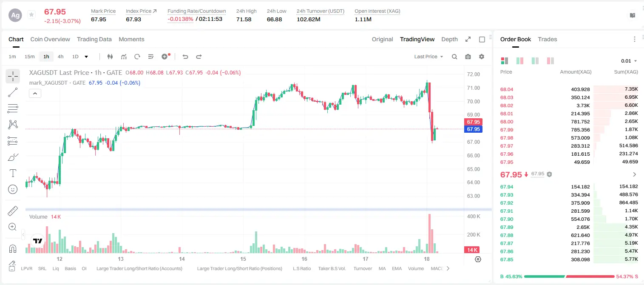The height and width of the screenshot is (285, 644).
Task: Switch to the Trades tab
Action: pyautogui.click(x=548, y=39)
